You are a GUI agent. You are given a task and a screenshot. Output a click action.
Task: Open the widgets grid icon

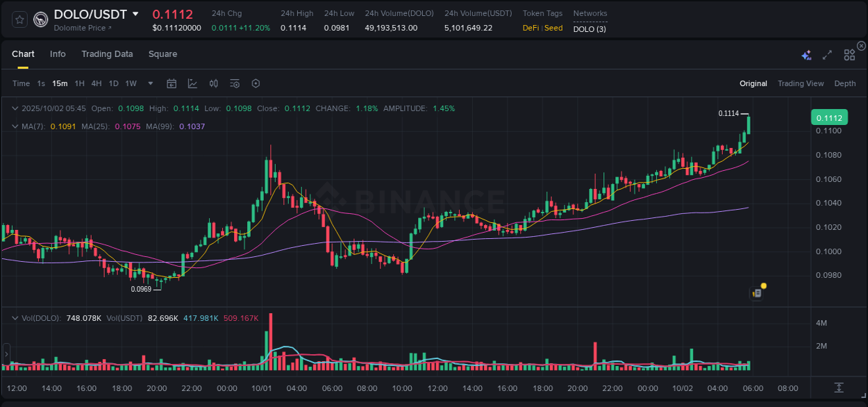tap(849, 54)
